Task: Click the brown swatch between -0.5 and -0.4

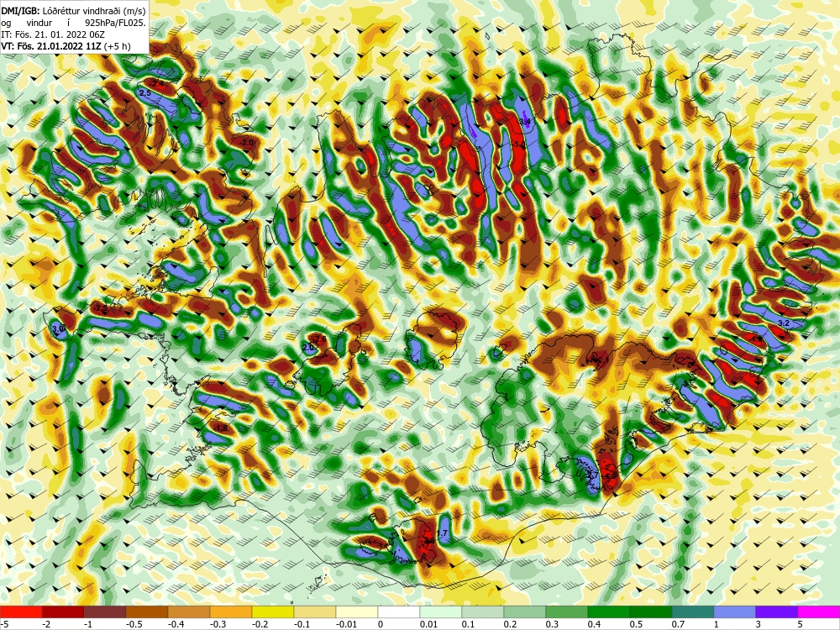Action: (147, 612)
